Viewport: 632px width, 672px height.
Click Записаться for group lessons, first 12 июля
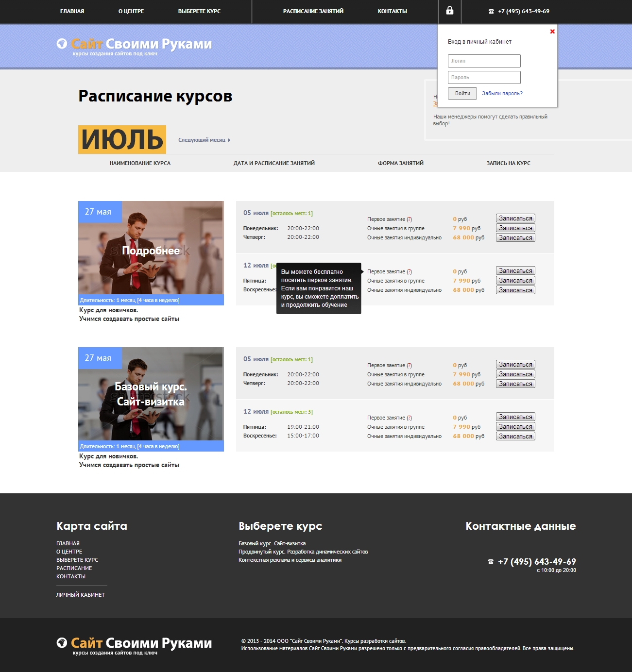tap(515, 281)
